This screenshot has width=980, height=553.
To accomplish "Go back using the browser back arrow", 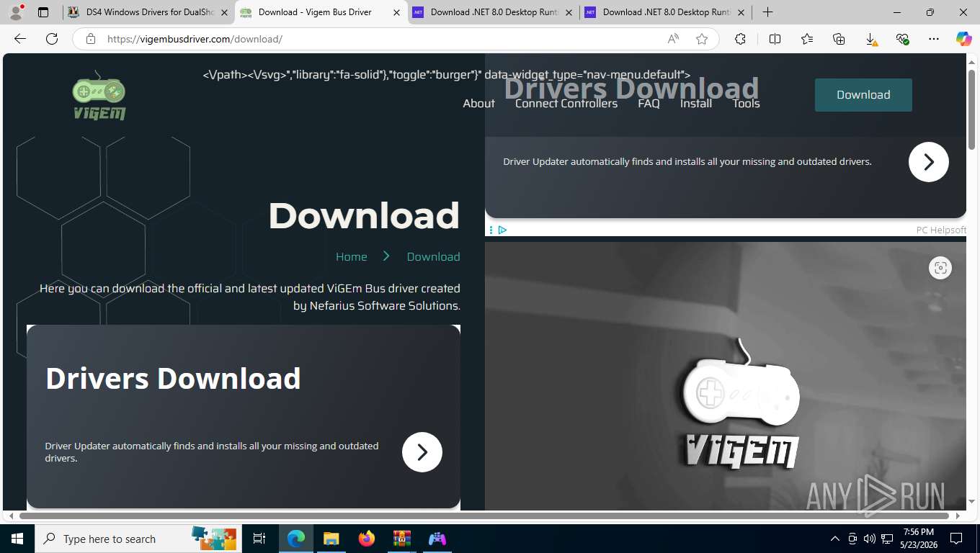I will click(20, 39).
